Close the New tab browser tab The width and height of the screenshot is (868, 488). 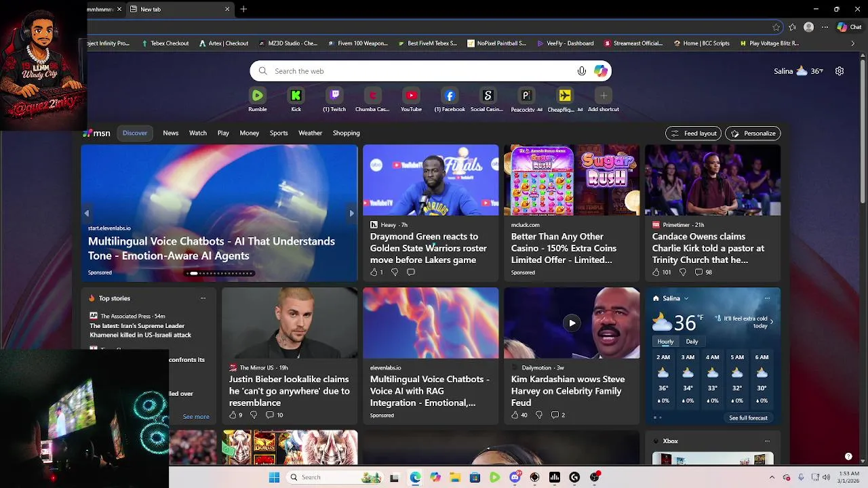pos(227,9)
